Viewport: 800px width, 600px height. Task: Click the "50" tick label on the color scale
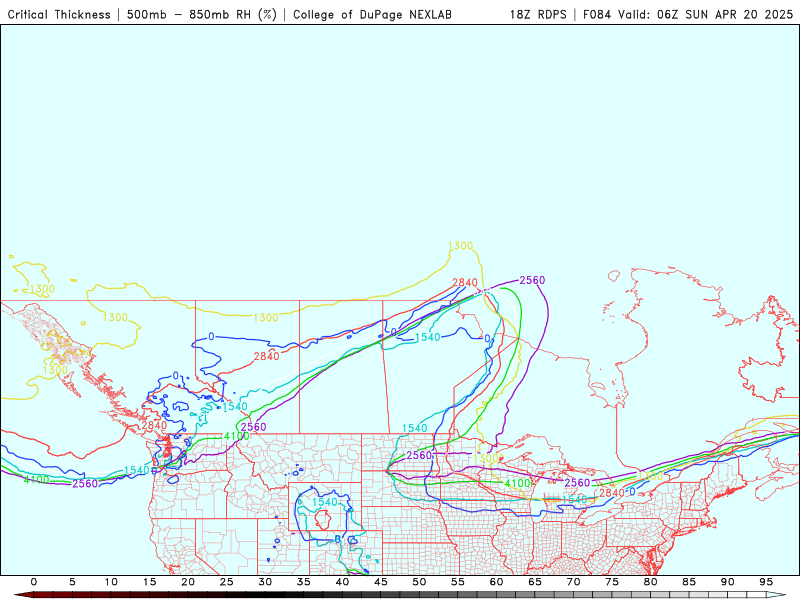419,582
